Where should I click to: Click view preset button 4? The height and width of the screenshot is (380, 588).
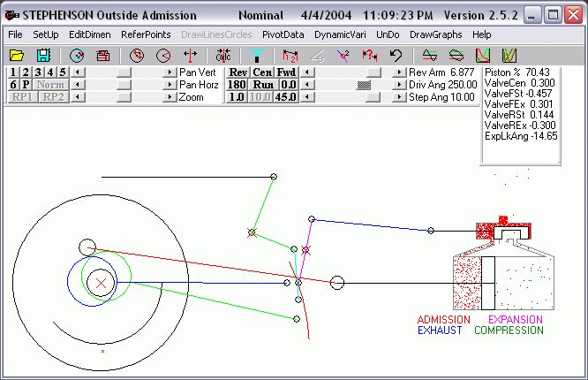tap(50, 72)
